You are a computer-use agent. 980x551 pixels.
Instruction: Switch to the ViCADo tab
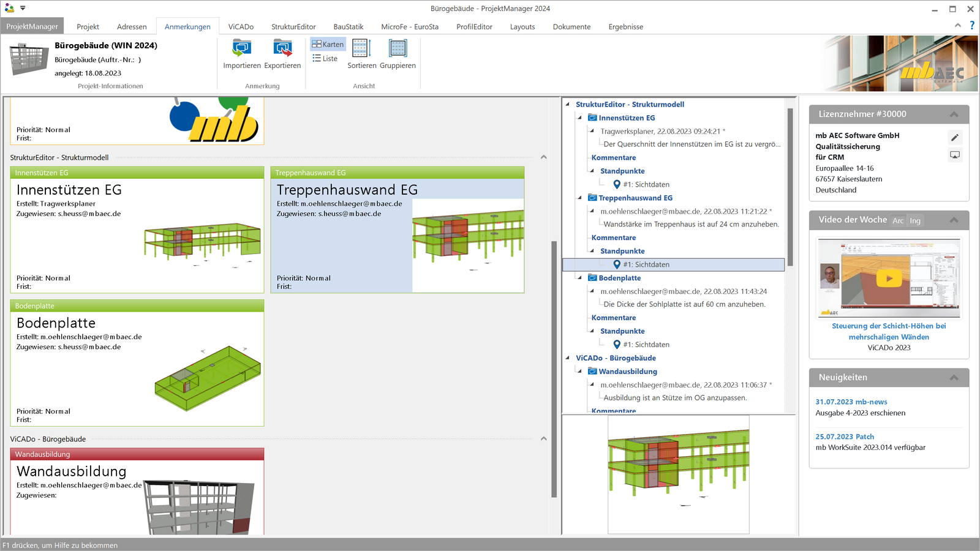point(241,27)
